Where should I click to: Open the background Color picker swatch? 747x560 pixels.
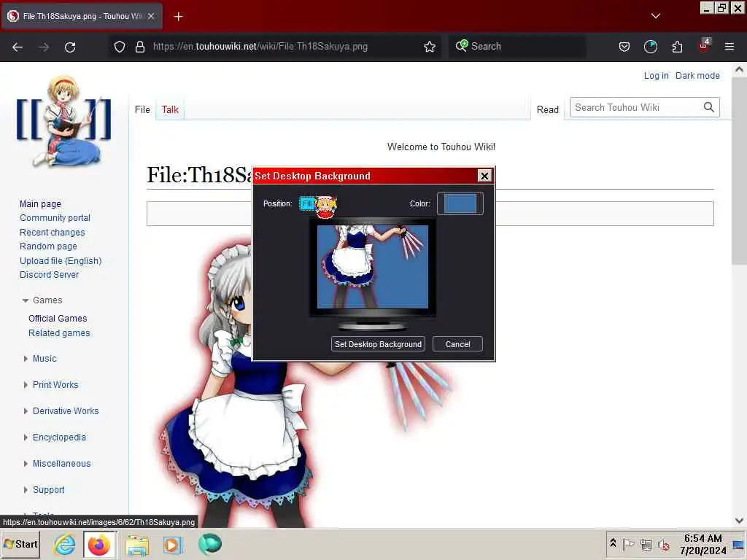click(x=460, y=203)
